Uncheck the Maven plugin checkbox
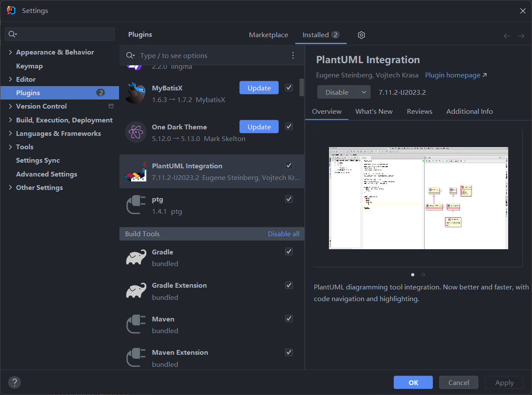532x395 pixels. pyautogui.click(x=289, y=318)
